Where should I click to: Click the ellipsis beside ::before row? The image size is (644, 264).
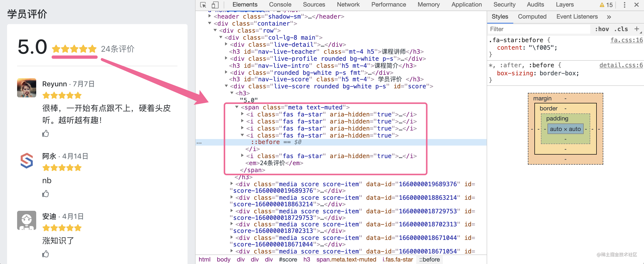pos(199,143)
